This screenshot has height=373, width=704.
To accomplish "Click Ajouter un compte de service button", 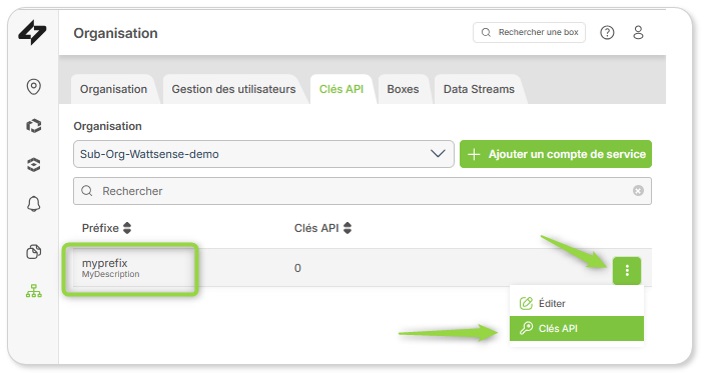I will click(x=555, y=154).
